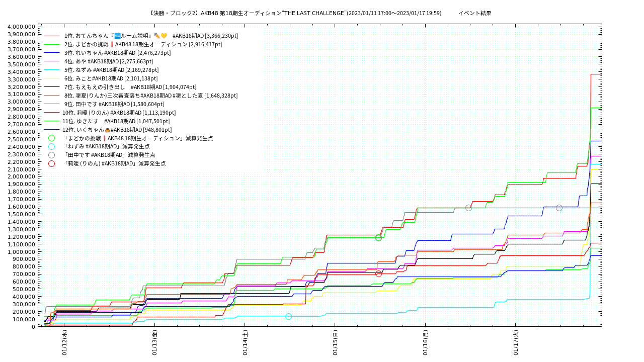This screenshot has height=362, width=644.
Task: Click the magenta line sample beside 4位 あや
Action: coord(52,61)
